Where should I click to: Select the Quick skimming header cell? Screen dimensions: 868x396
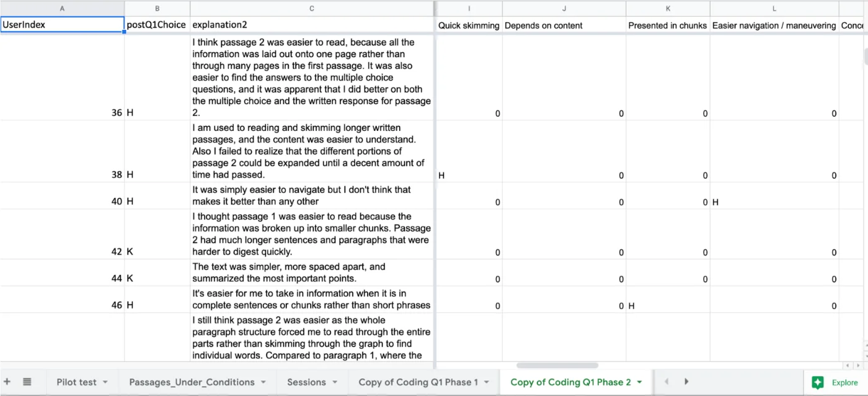click(469, 25)
